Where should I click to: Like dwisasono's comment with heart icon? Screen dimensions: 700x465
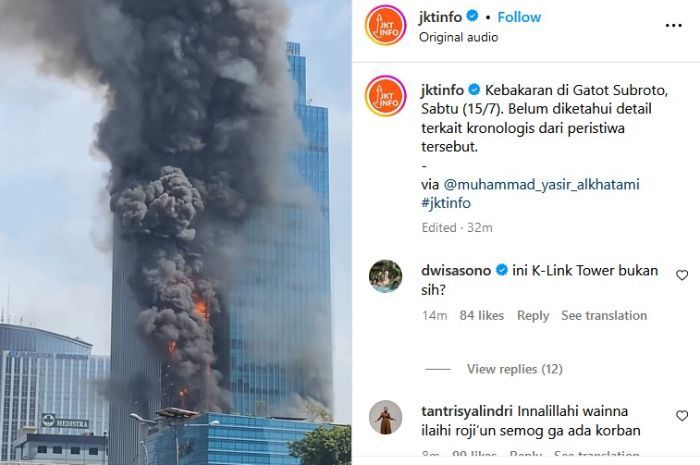(x=682, y=275)
